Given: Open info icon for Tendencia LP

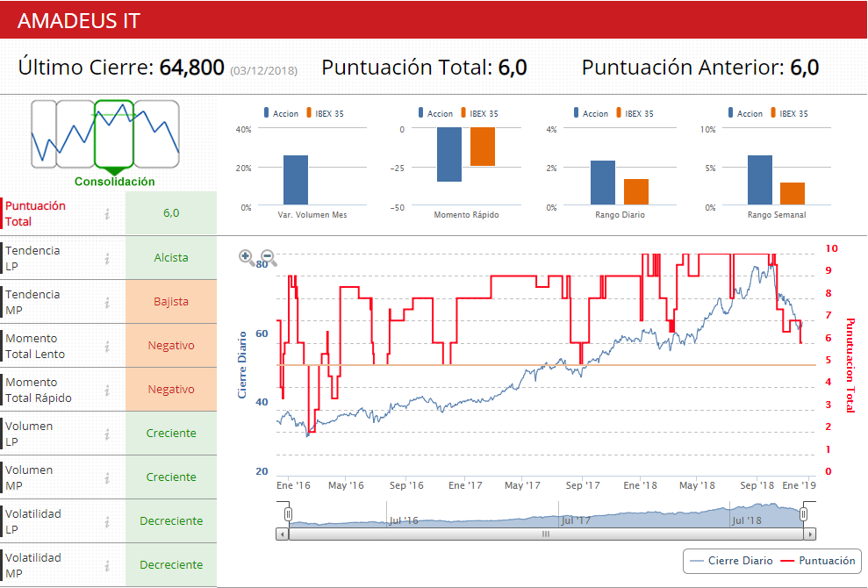Looking at the screenshot, I should point(107,259).
